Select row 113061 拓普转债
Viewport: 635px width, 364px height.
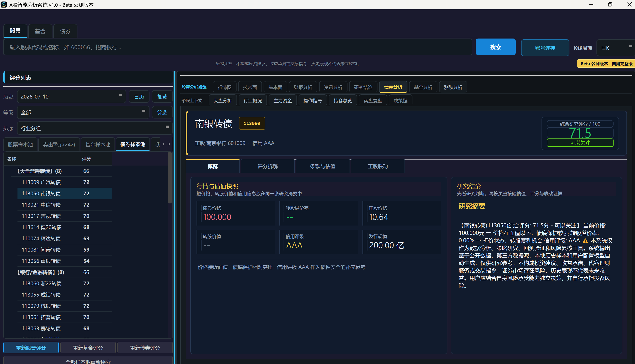click(x=65, y=317)
